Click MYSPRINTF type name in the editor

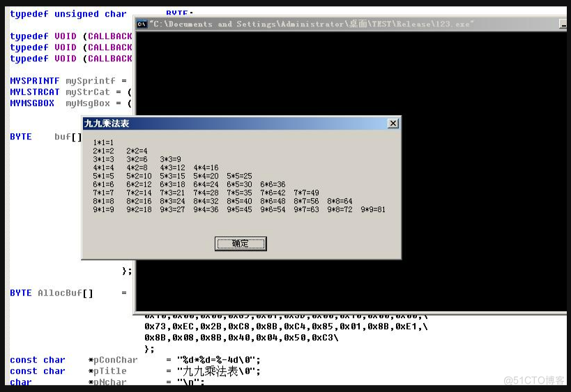[x=35, y=81]
